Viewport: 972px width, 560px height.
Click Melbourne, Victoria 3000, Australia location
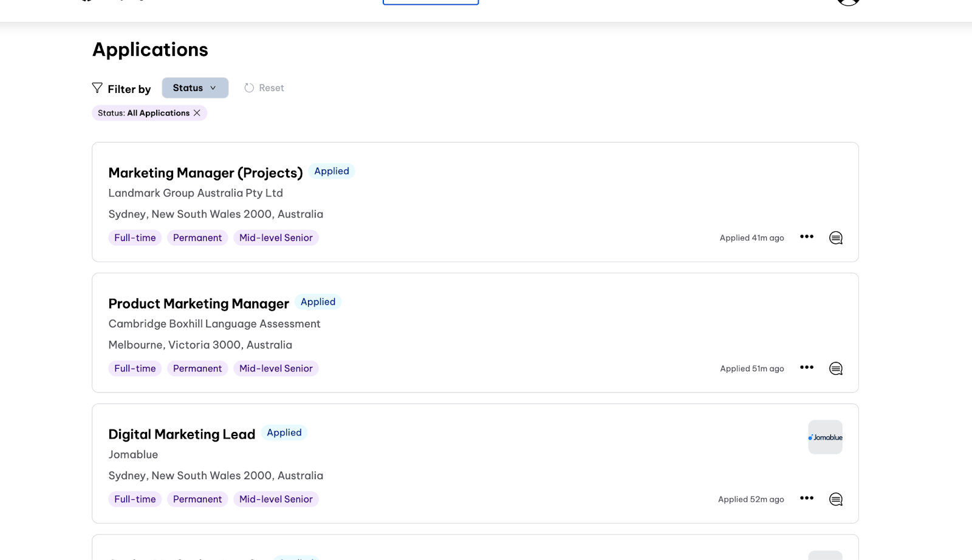point(200,345)
